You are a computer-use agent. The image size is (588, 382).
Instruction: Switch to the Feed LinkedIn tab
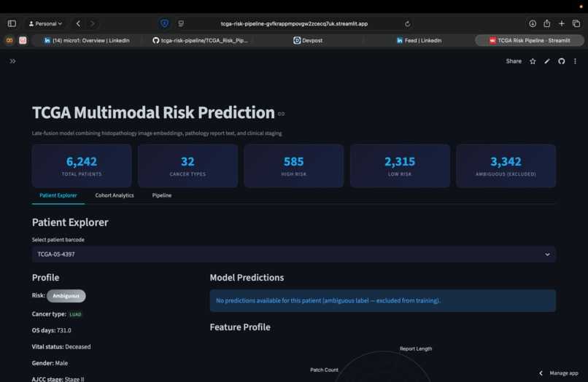[x=419, y=41]
